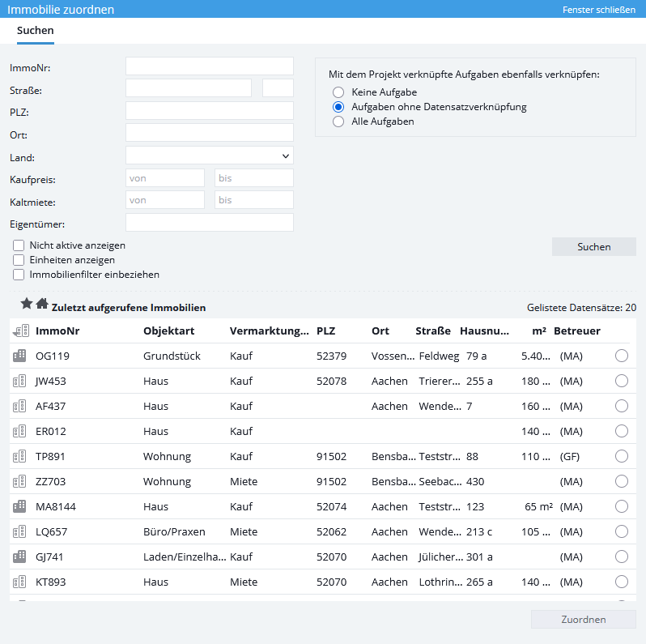Focus the Straße street name field
Viewport: 646px width, 644px height.
(x=189, y=87)
